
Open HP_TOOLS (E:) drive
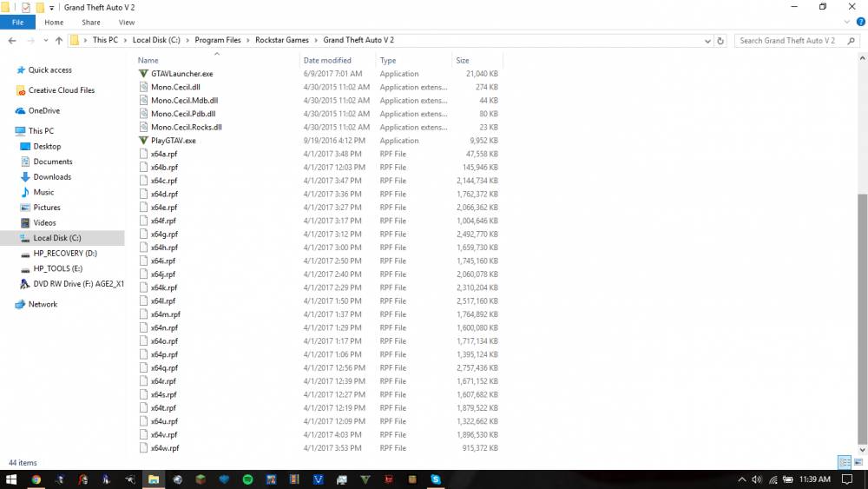point(57,268)
